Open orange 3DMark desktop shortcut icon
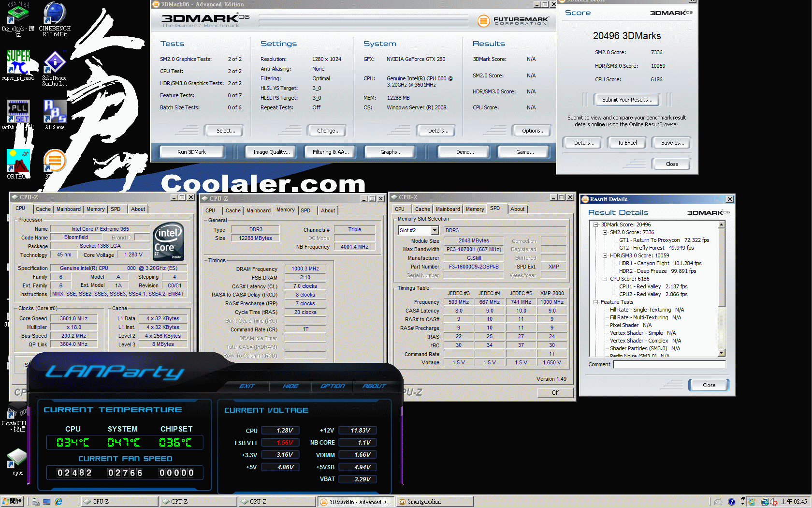Viewport: 812px width, 508px height. click(x=55, y=161)
